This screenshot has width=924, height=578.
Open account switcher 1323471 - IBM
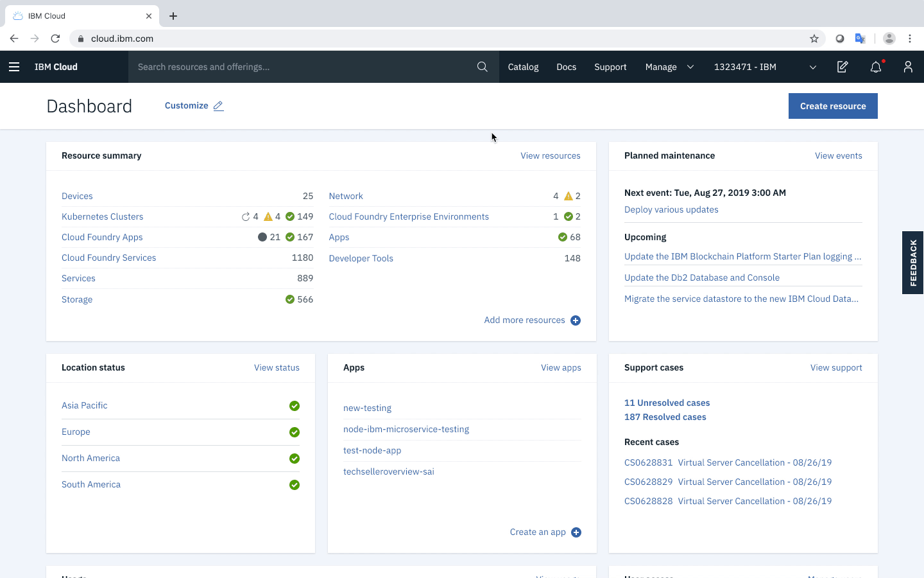765,67
